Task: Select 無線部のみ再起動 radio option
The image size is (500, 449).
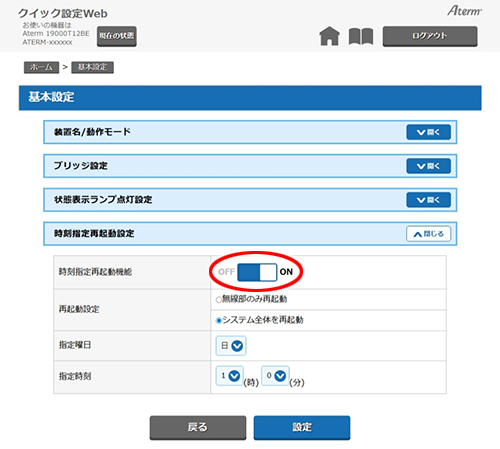Action: tap(219, 300)
